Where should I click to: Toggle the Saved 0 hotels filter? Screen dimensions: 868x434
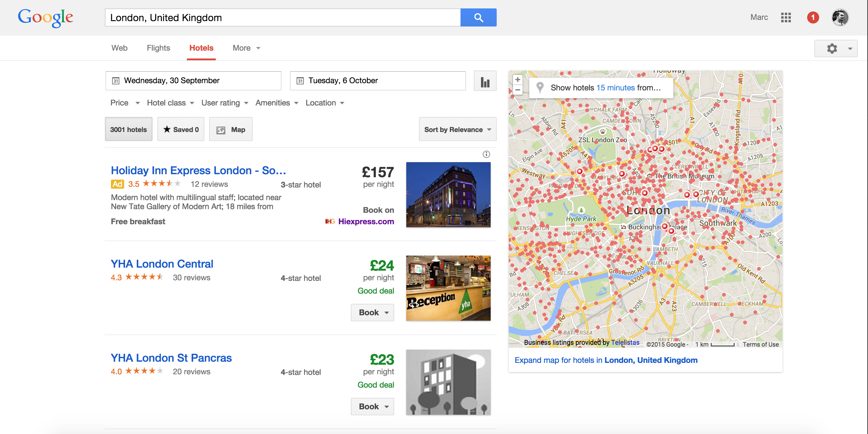pyautogui.click(x=181, y=129)
